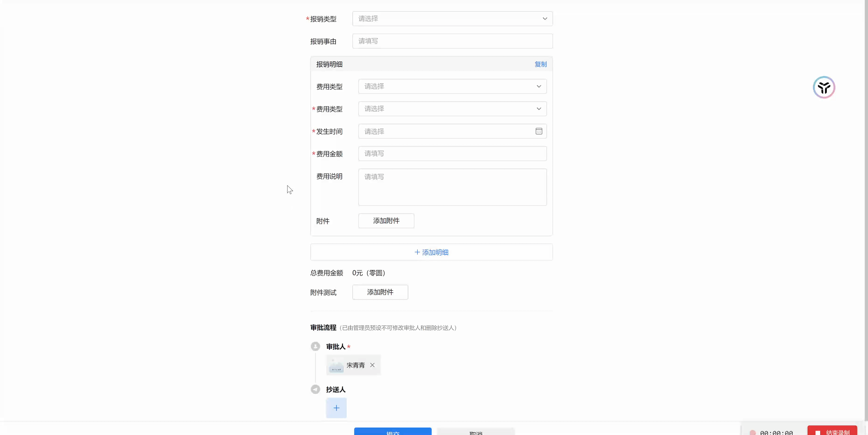Click the 发生时间 date field
Viewport: 868px width, 435px height.
coord(445,131)
